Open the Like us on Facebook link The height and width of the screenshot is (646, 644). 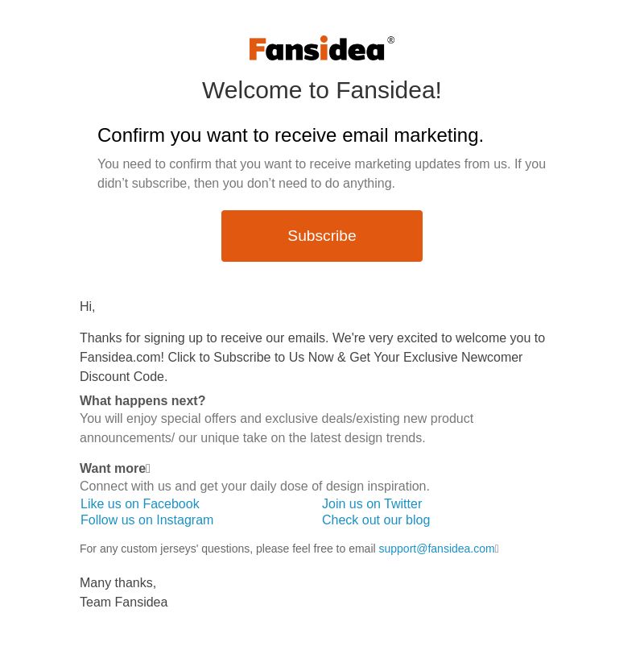139,503
